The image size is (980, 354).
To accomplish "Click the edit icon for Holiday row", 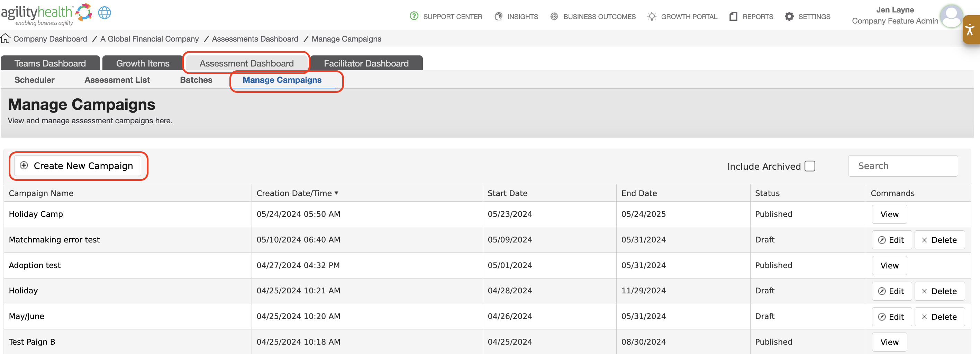I will 881,291.
